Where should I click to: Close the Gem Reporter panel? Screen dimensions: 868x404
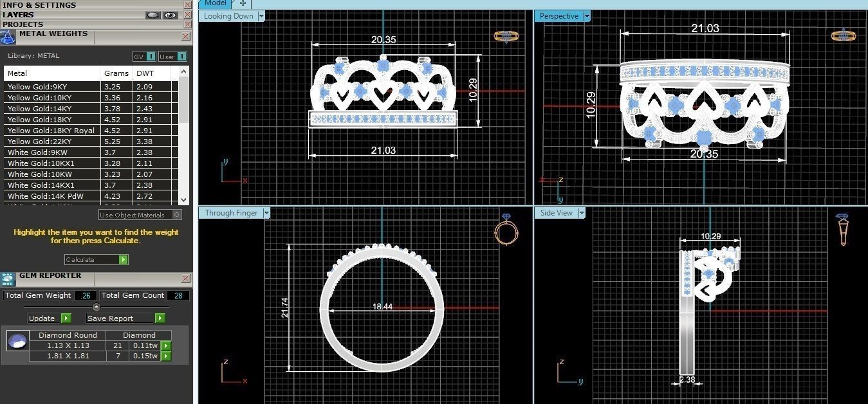pos(185,279)
